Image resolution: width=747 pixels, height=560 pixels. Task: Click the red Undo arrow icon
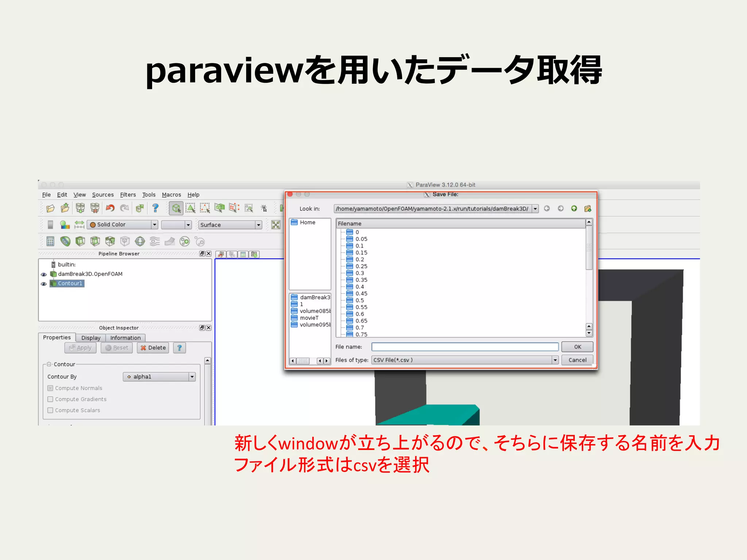[110, 208]
